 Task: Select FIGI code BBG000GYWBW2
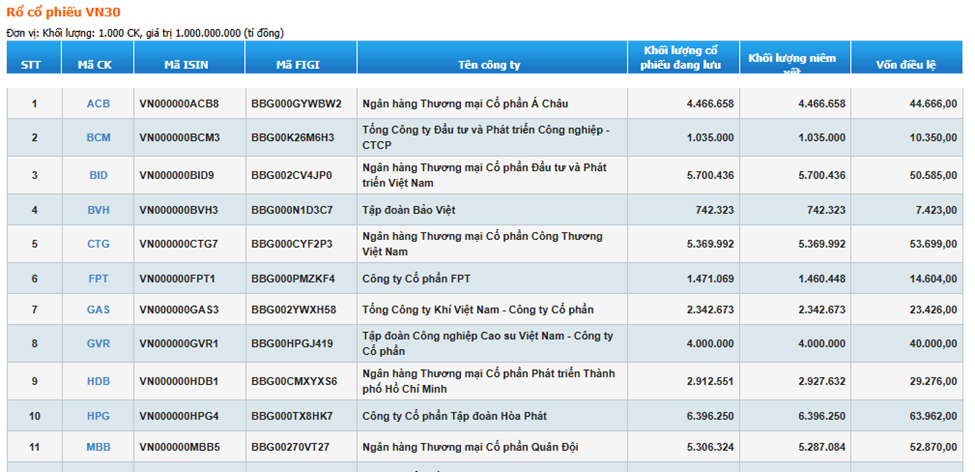pyautogui.click(x=297, y=104)
